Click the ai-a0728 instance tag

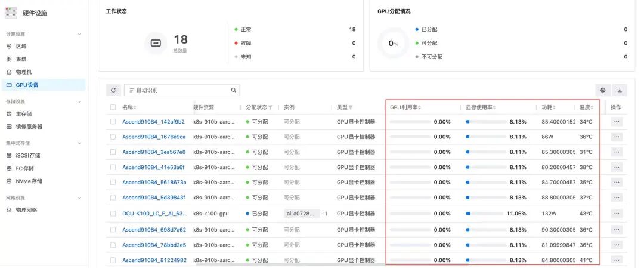click(302, 214)
